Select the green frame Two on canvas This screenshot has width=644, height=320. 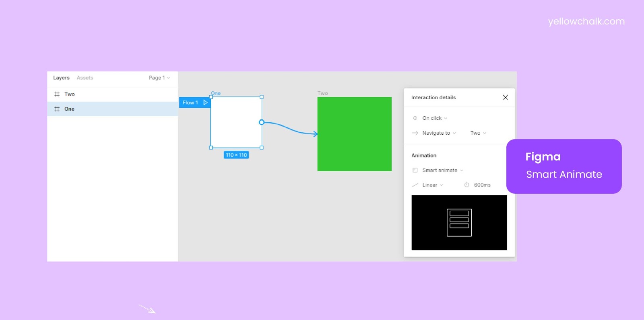(355, 134)
